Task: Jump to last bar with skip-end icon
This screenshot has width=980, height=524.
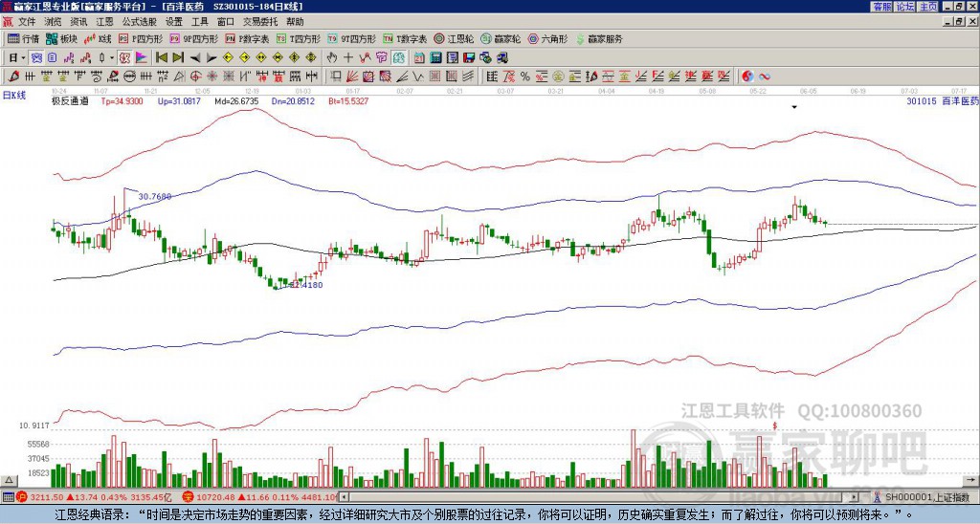Action: pyautogui.click(x=178, y=57)
